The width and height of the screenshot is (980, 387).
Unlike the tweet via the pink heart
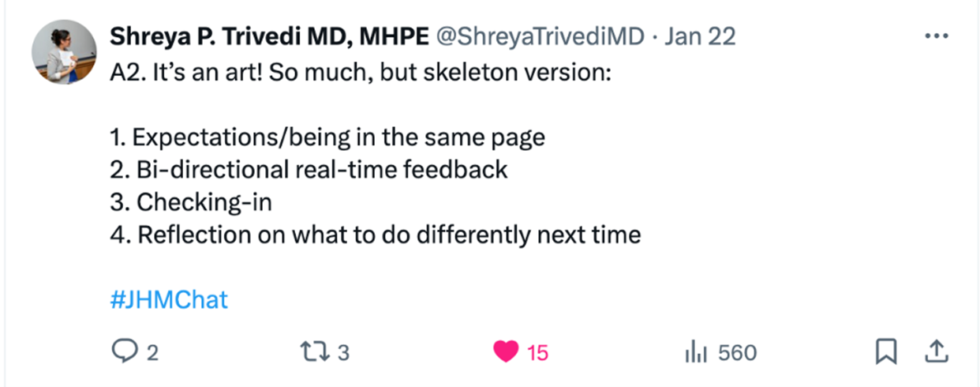coord(505,351)
